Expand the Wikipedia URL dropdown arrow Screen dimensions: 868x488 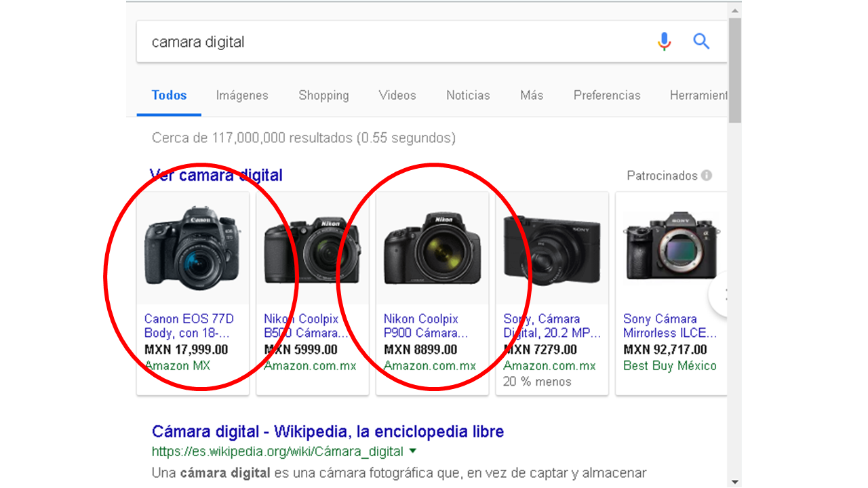click(x=413, y=451)
